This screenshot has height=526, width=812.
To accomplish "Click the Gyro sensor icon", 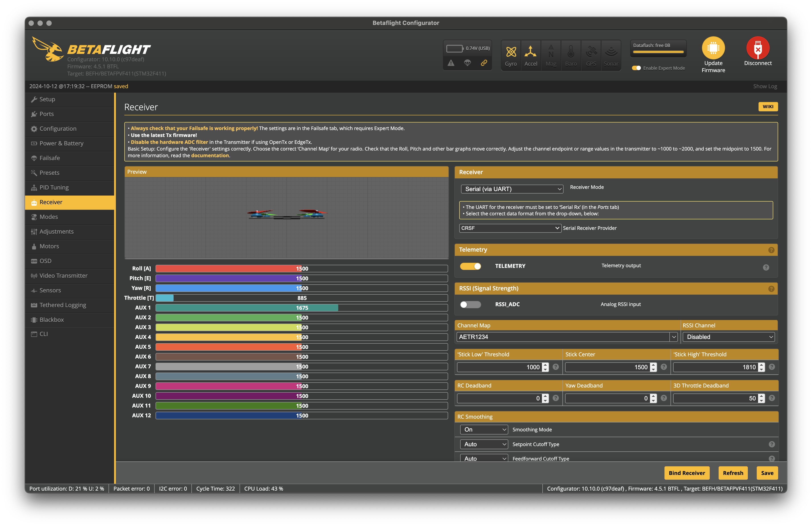I will click(x=511, y=52).
